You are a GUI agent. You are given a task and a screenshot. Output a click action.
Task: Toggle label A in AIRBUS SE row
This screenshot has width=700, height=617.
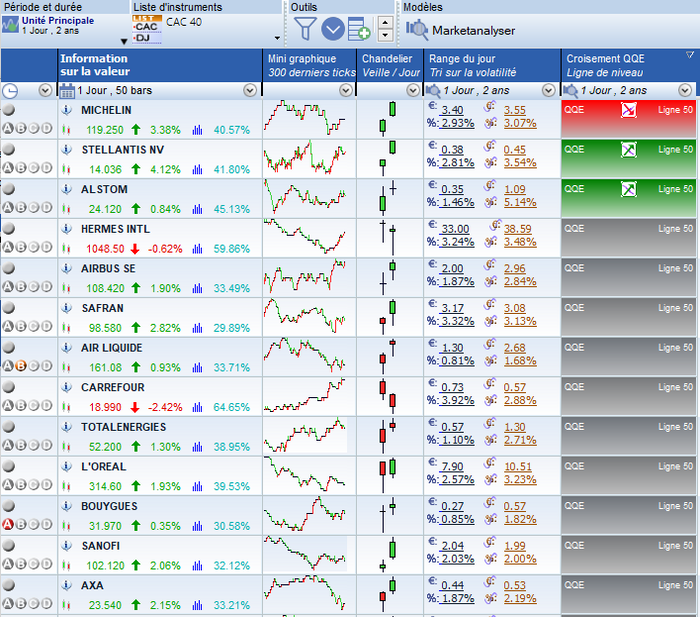8,287
